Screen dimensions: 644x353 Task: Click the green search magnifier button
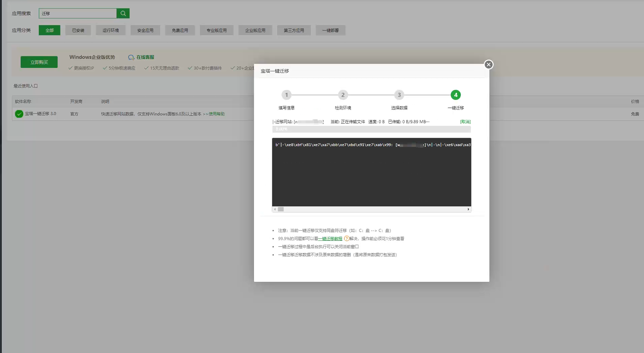[x=123, y=13]
